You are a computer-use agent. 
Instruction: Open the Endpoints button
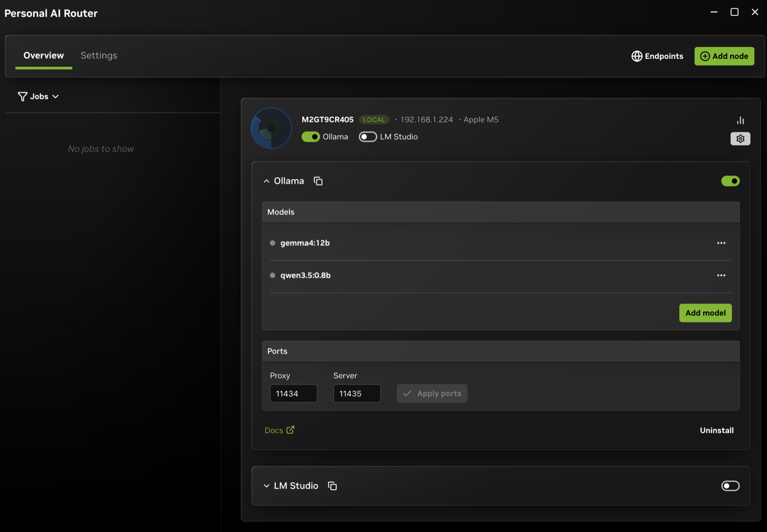657,56
